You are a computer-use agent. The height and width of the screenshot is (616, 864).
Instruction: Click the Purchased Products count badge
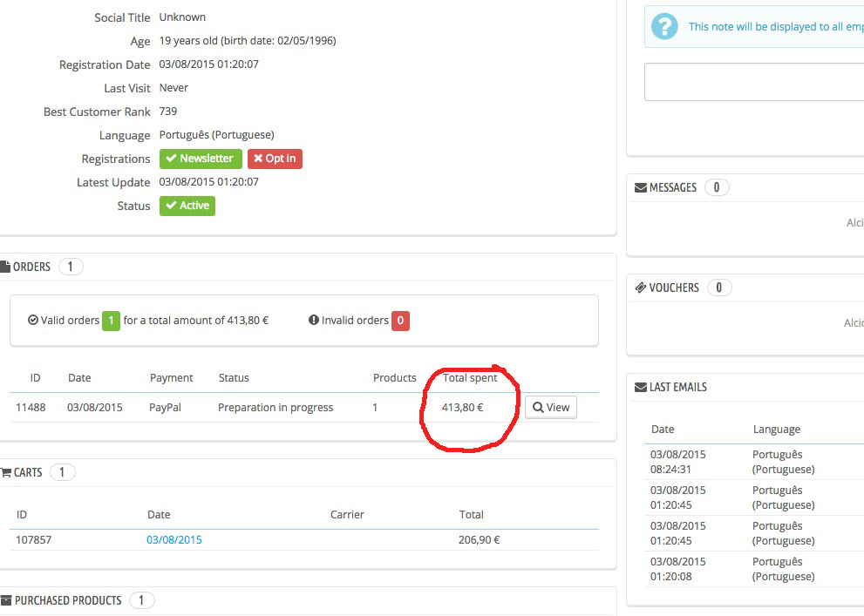[x=141, y=600]
